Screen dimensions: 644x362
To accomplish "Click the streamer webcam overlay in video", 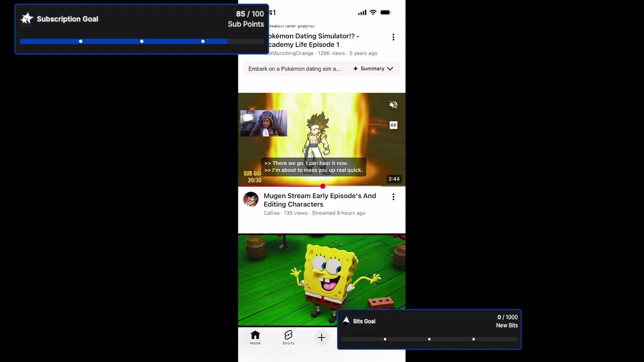I will click(x=264, y=124).
